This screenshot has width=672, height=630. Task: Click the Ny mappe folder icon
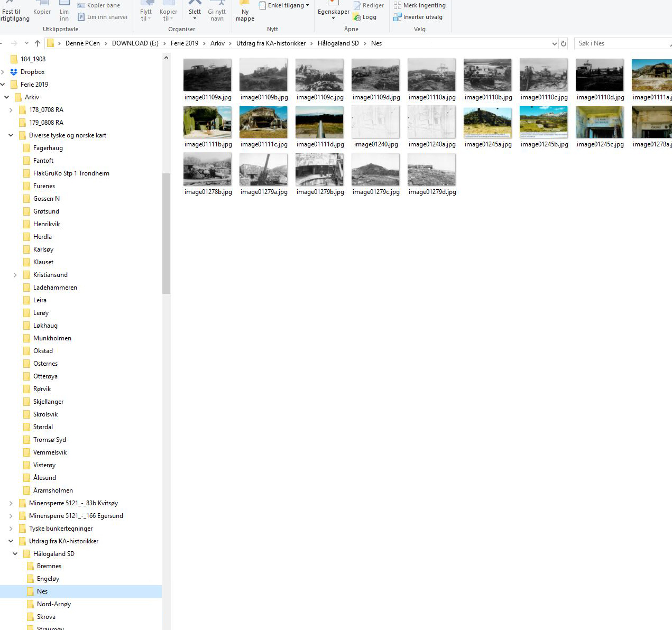point(244,3)
